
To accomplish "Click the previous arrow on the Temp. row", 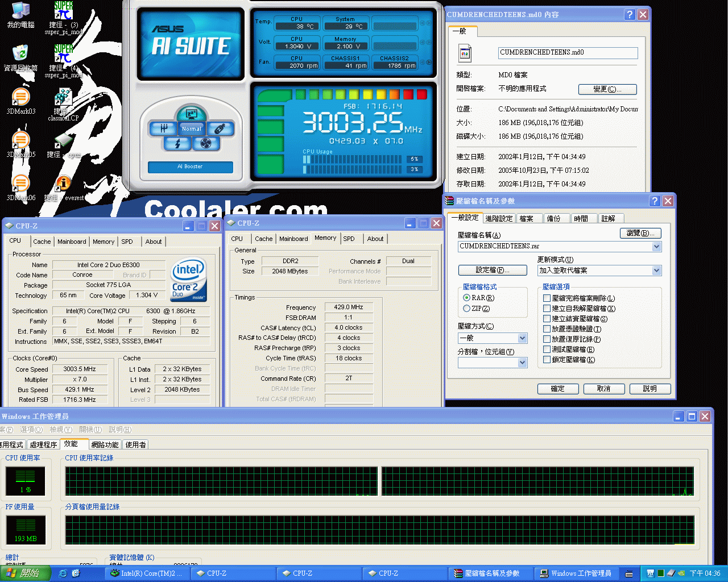I will tap(422, 23).
